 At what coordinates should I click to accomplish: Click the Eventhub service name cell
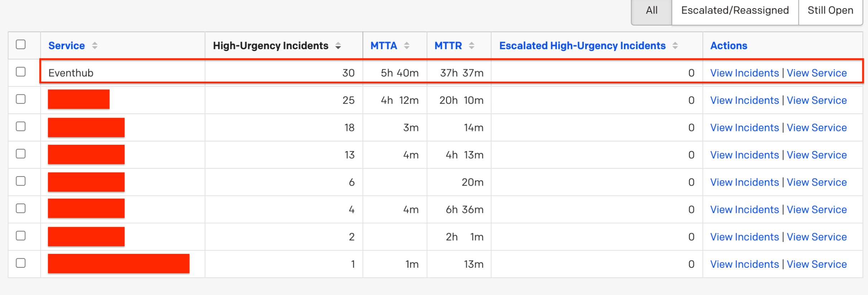(71, 73)
